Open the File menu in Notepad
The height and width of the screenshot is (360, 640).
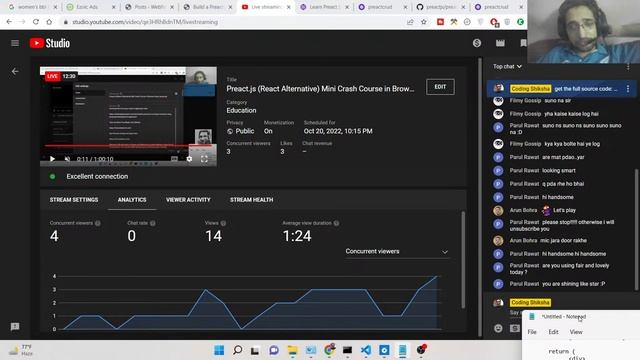[532, 332]
